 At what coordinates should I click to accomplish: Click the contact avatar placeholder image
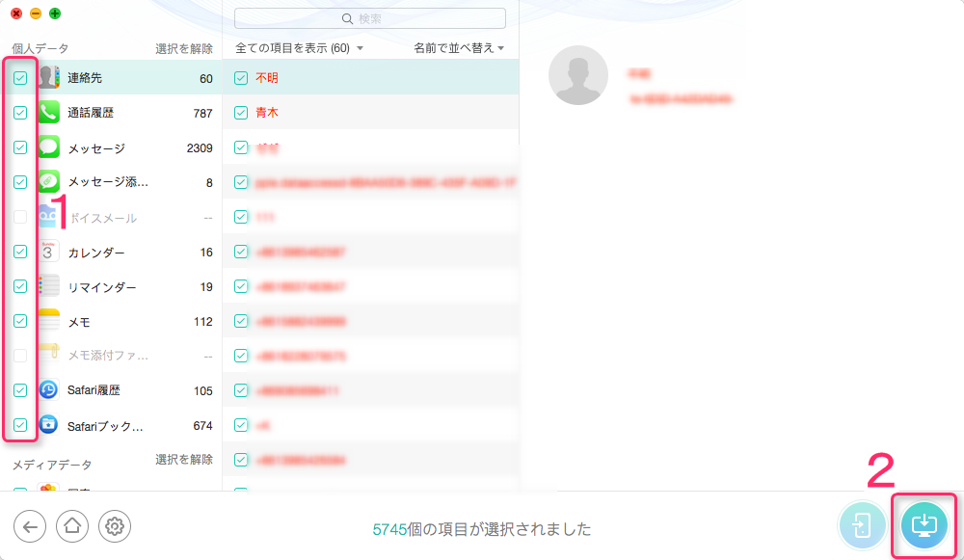tap(577, 75)
